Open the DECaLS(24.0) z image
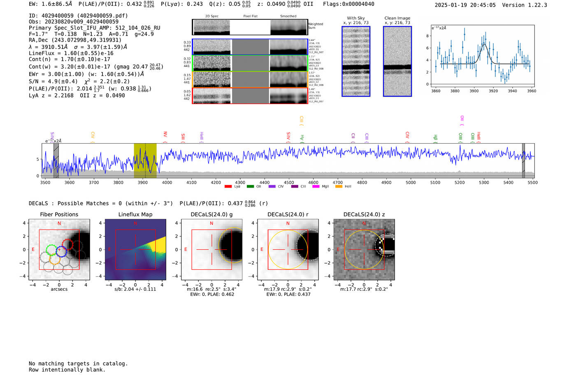The width and height of the screenshot is (576, 392). [x=364, y=249]
